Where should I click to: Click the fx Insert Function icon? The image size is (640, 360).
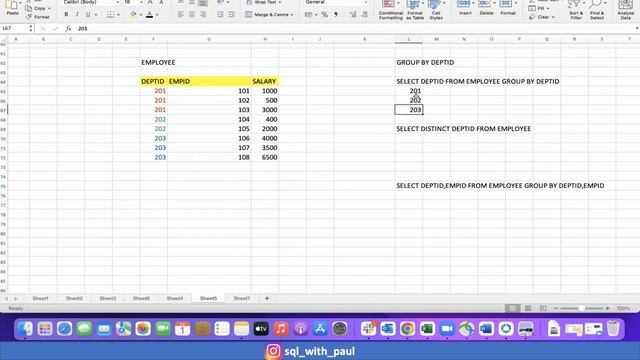pos(68,29)
